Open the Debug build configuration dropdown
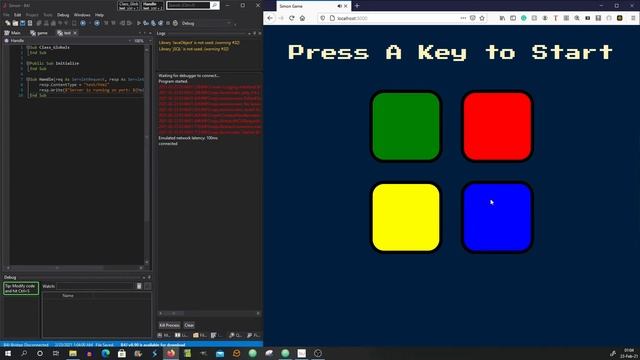 coord(207,23)
